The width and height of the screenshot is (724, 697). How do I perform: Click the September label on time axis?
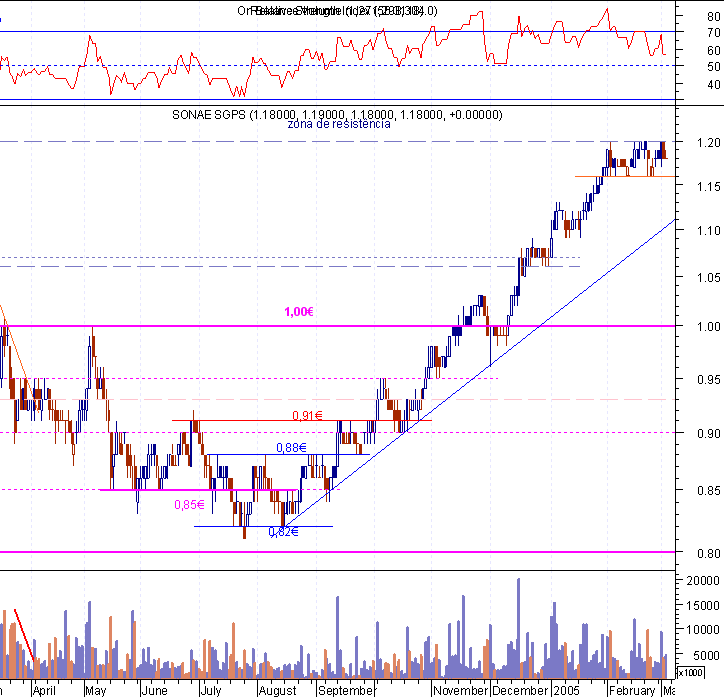click(345, 691)
